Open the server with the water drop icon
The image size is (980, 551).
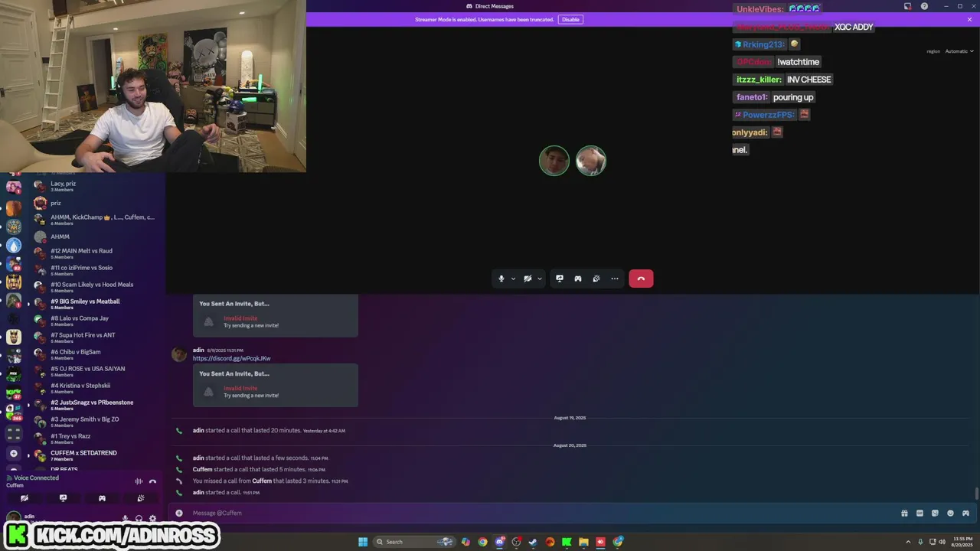coord(14,245)
